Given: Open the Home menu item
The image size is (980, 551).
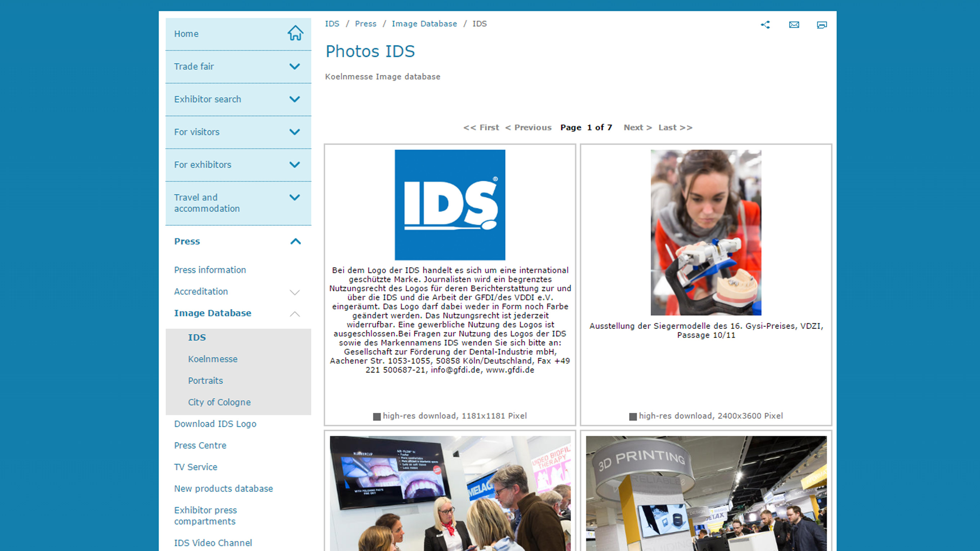Looking at the screenshot, I should tap(186, 34).
